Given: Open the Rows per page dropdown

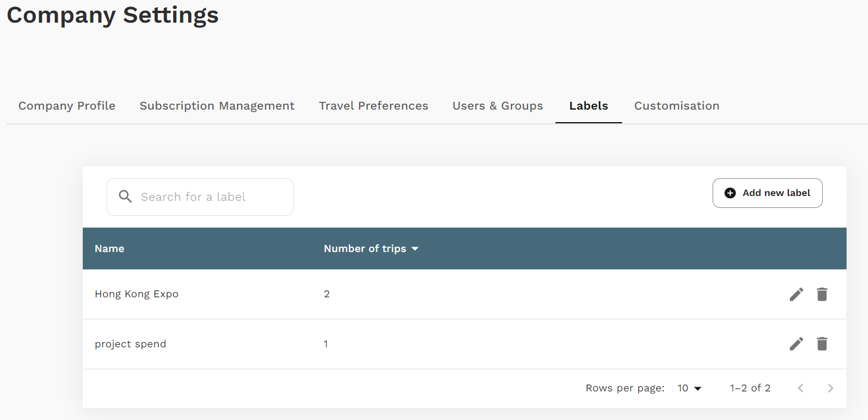Looking at the screenshot, I should point(689,388).
